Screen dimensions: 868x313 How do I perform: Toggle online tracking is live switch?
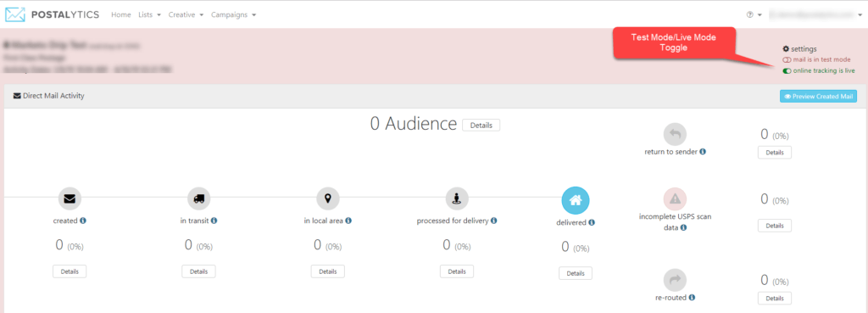coord(787,71)
